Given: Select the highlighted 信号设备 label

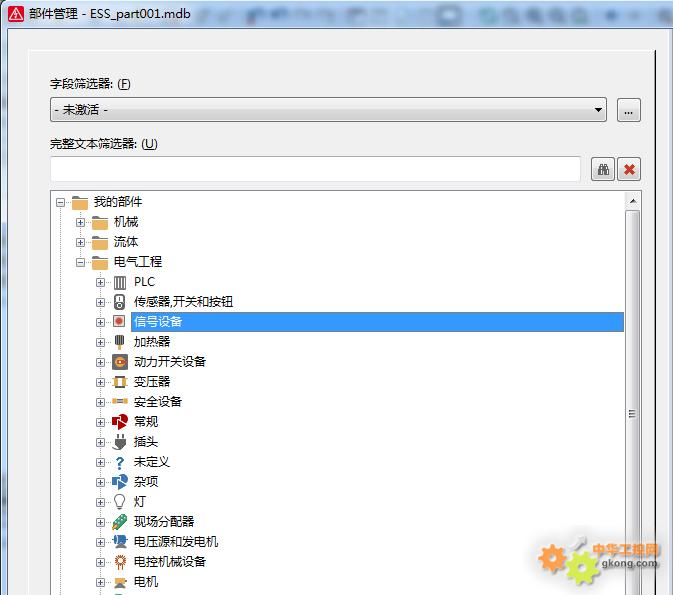Looking at the screenshot, I should point(158,322).
